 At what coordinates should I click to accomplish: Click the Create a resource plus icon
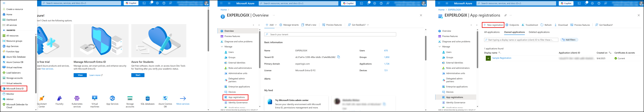(4, 9)
